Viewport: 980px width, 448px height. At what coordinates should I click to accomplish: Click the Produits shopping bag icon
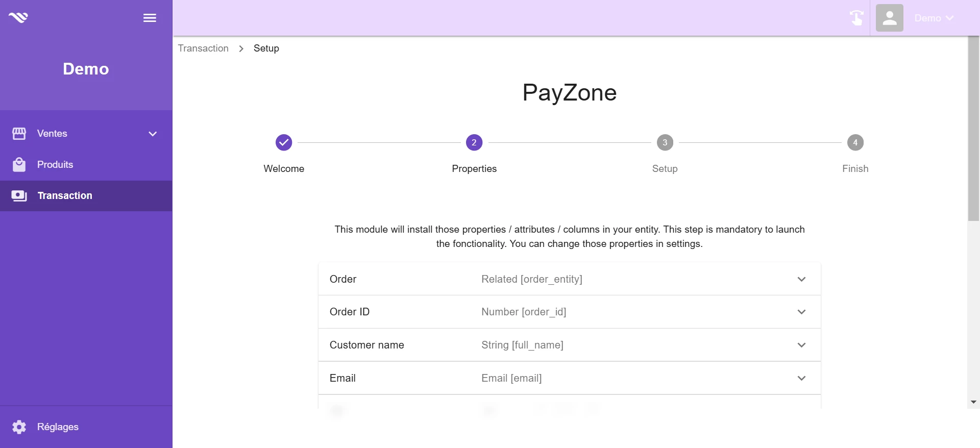tap(19, 165)
